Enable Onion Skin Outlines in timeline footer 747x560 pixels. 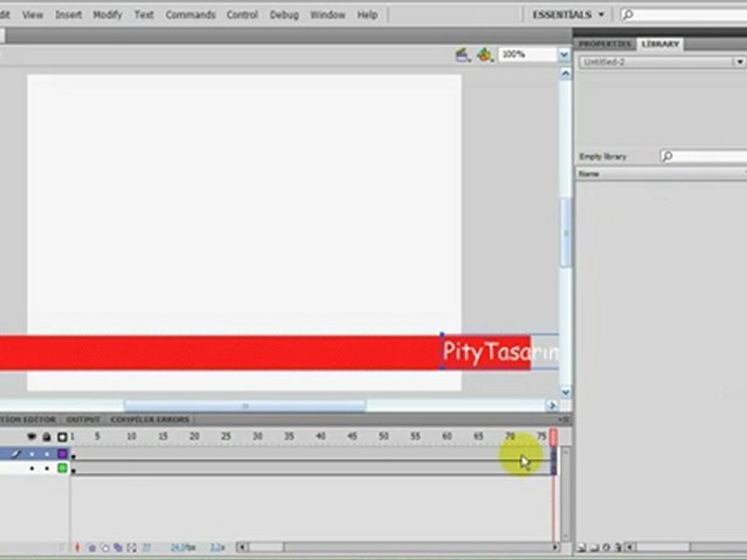click(x=105, y=548)
